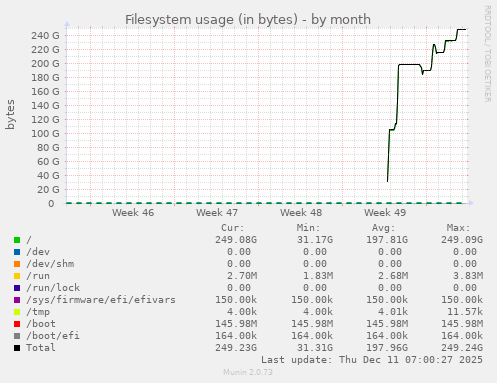Click the 'bytes' vertical axis title
Screen dimensions: 497x383
[10, 114]
